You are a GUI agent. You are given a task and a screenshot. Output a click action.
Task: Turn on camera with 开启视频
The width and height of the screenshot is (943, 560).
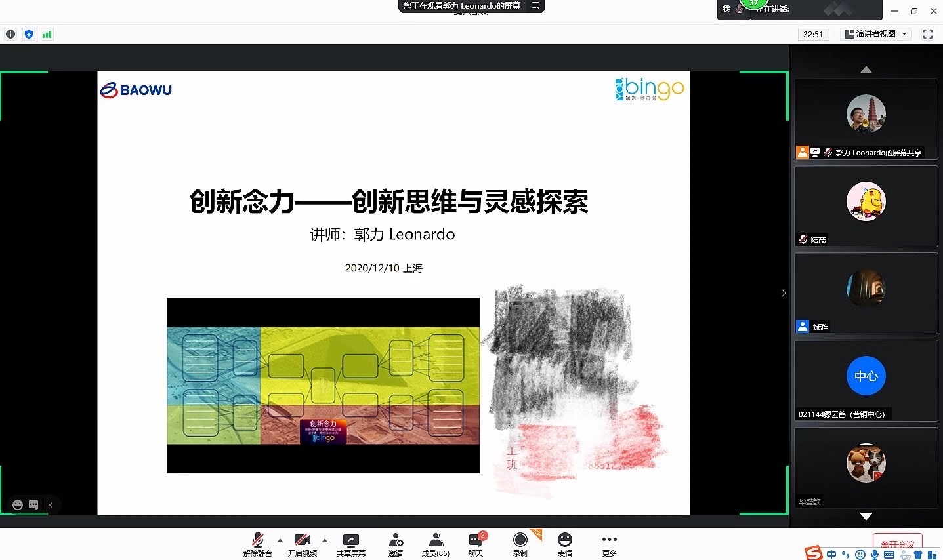[x=302, y=544]
